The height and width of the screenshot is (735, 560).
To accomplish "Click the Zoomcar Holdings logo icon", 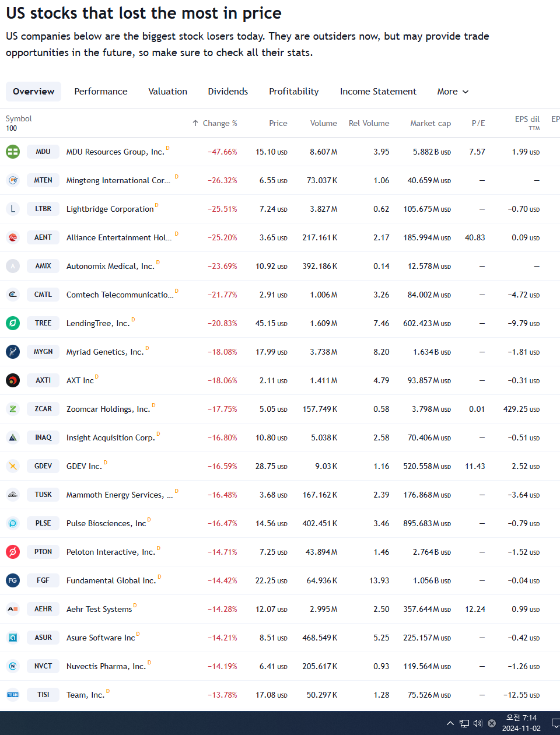I will pos(13,409).
